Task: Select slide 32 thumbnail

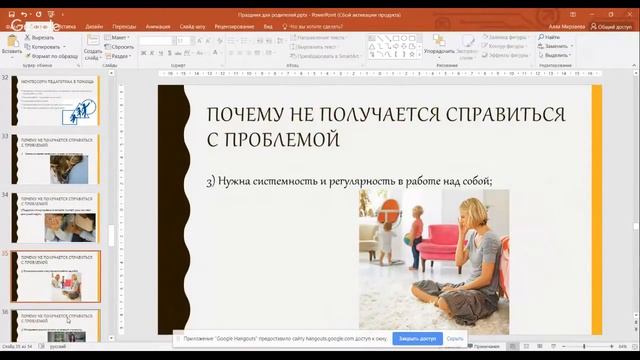Action: point(55,100)
